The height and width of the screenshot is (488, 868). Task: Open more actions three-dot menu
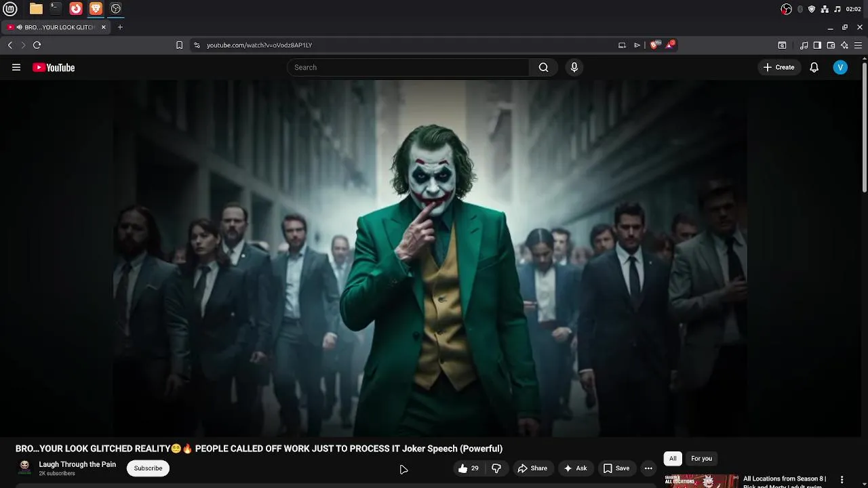tap(648, 468)
